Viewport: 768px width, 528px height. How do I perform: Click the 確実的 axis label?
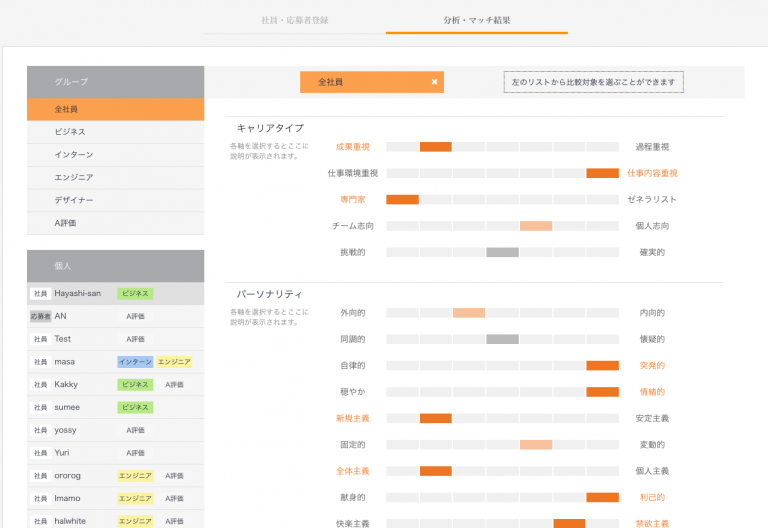[652, 252]
